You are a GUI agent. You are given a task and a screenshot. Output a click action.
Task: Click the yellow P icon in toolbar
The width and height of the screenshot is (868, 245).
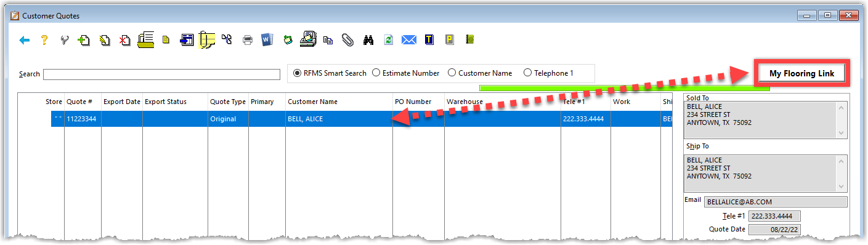tap(450, 40)
